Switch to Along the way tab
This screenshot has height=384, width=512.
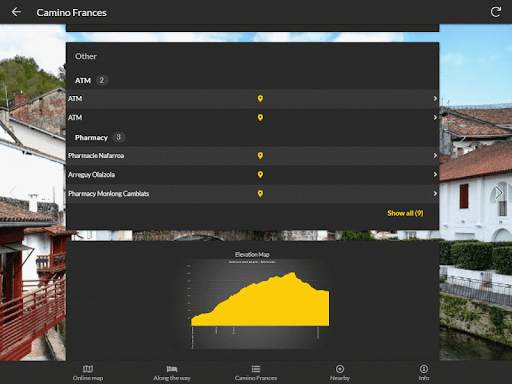tap(172, 373)
